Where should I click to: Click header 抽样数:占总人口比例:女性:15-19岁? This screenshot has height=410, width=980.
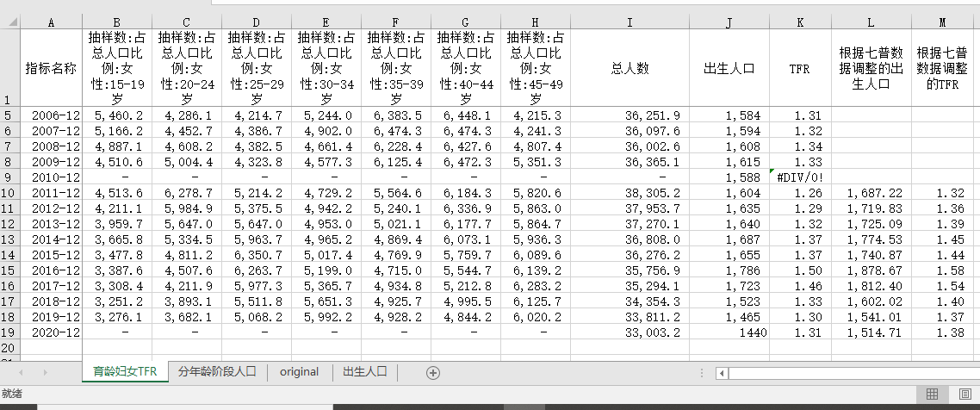pyautogui.click(x=117, y=67)
